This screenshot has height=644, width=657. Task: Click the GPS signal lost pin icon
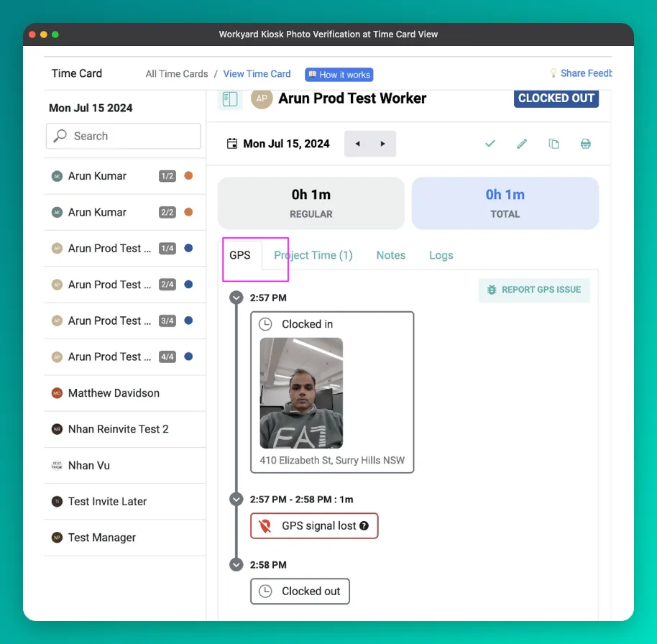265,525
